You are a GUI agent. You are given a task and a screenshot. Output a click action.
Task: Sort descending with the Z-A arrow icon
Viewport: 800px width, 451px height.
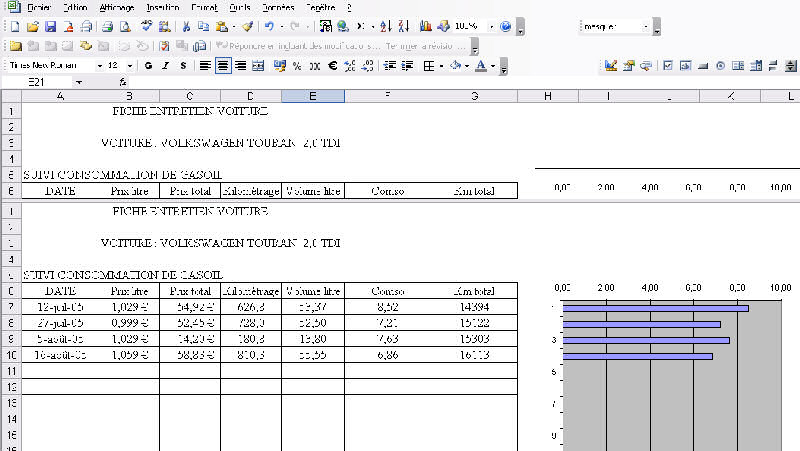(404, 26)
